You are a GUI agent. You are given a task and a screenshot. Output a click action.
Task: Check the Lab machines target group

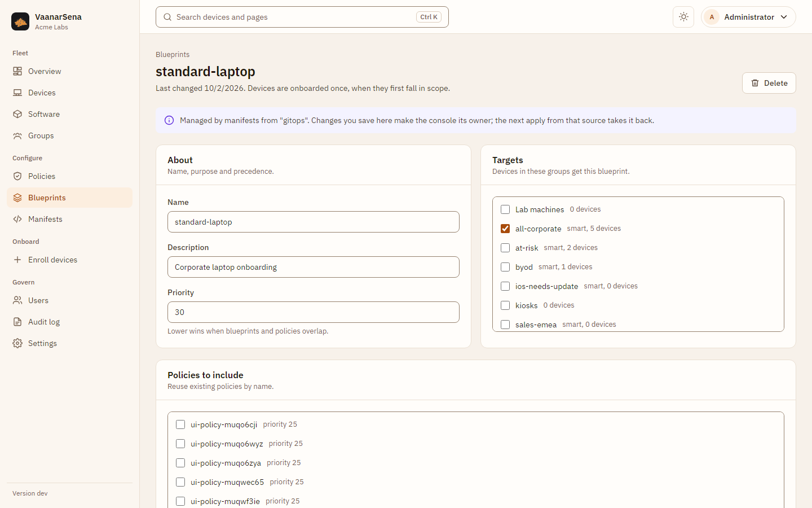pos(505,209)
